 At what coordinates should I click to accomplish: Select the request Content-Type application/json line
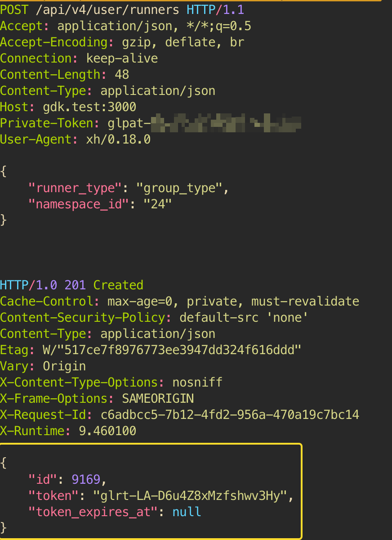point(108,91)
